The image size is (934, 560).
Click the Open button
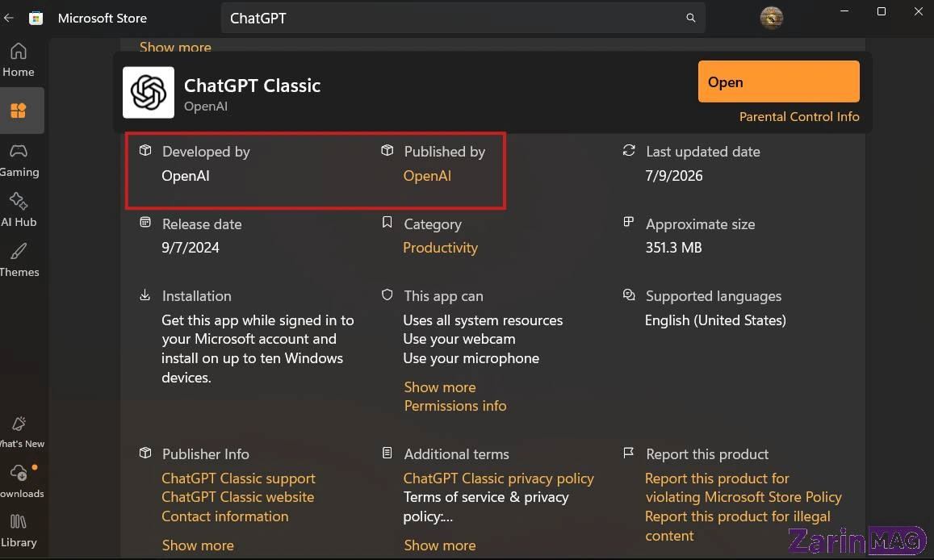click(x=778, y=81)
